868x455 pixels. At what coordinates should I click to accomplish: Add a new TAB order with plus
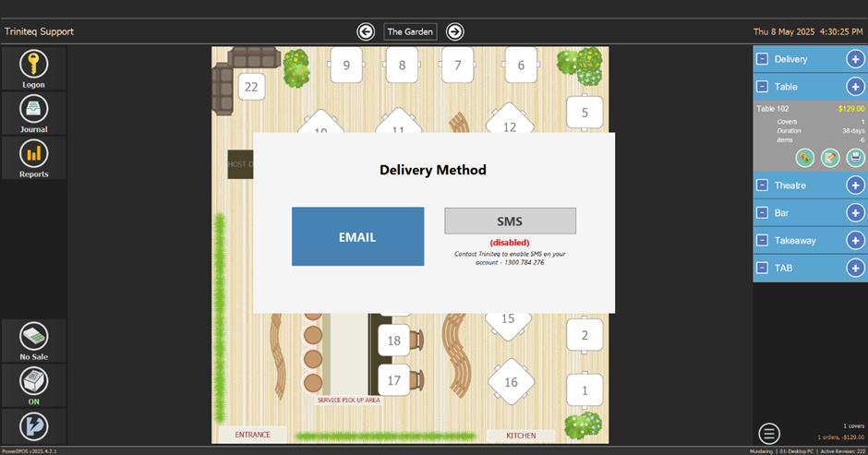click(855, 268)
